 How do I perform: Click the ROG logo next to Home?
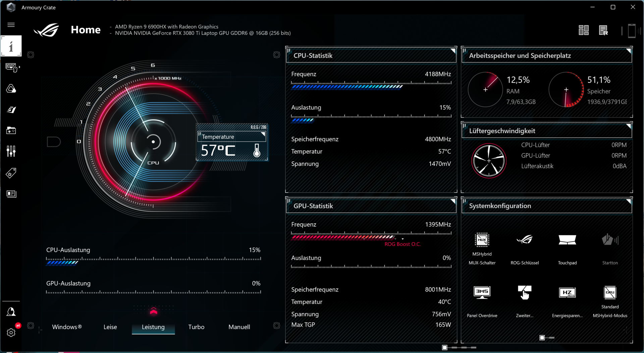(47, 30)
